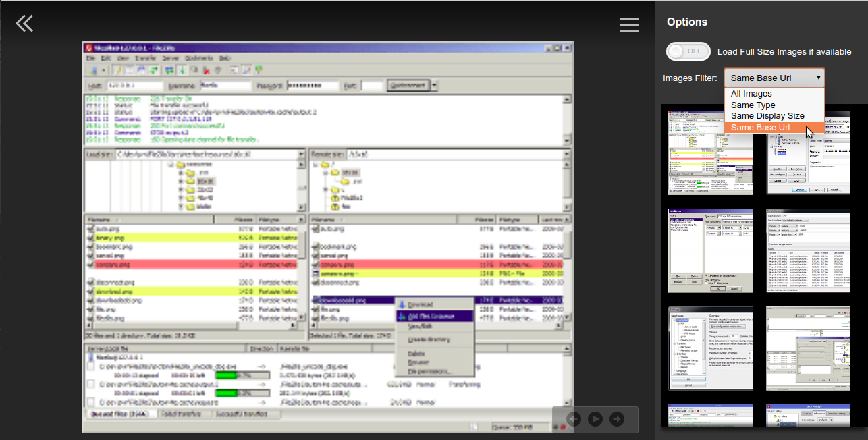
Task: Click the double-chevron back icon
Action: coord(24,24)
